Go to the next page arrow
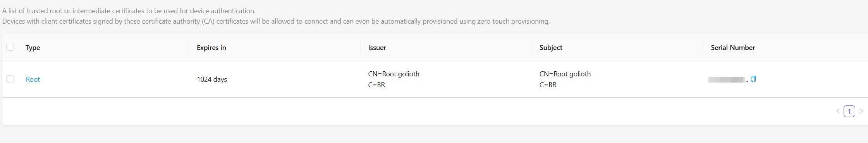Screen dimensions: 868x143 (x=861, y=111)
